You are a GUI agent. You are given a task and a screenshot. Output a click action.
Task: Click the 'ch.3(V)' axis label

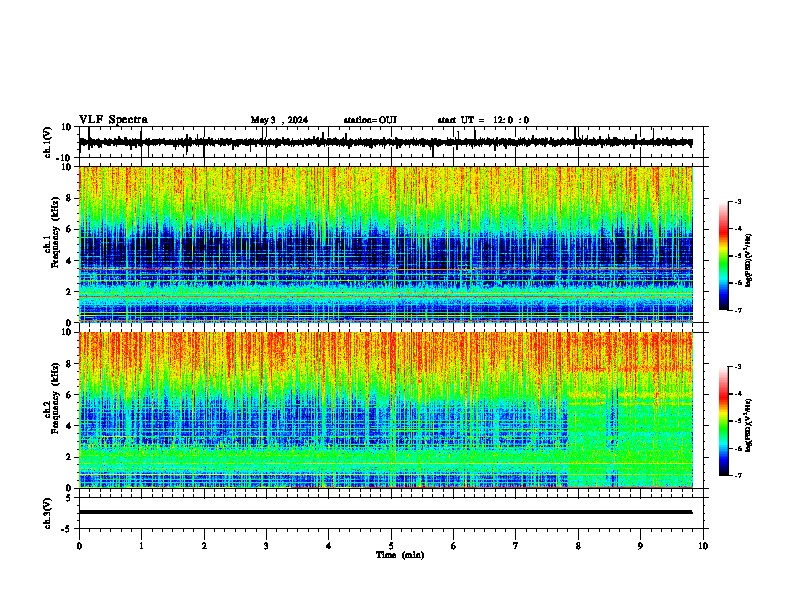click(48, 514)
